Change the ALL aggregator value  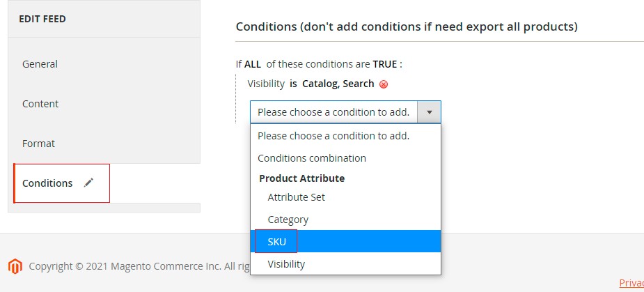click(x=252, y=64)
